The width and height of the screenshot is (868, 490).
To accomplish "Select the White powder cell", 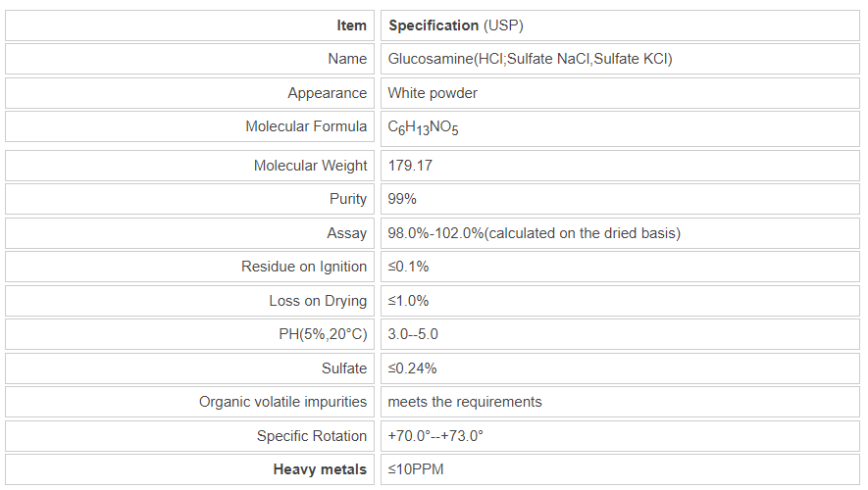I will [433, 93].
